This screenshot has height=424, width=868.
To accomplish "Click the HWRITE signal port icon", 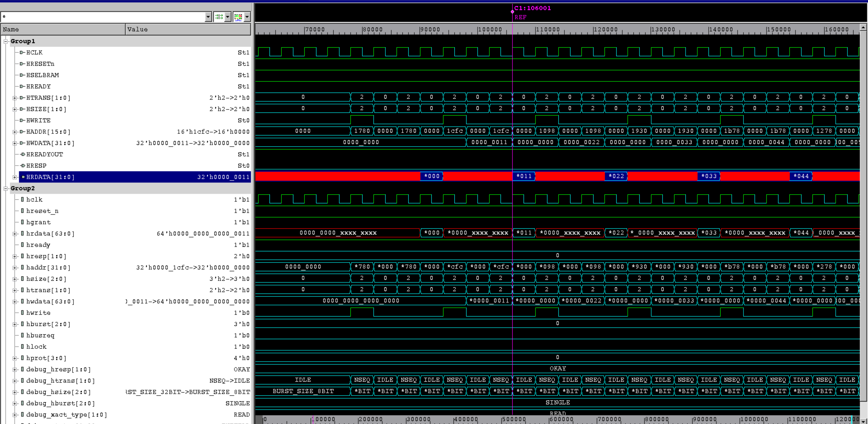I will point(22,120).
